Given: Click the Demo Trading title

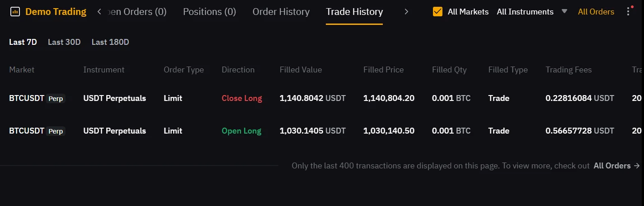Looking at the screenshot, I should click(x=56, y=12).
